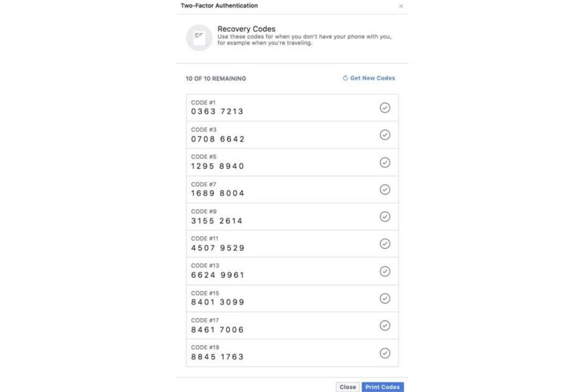
Task: Click the Recovery Codes document icon
Action: tap(199, 37)
